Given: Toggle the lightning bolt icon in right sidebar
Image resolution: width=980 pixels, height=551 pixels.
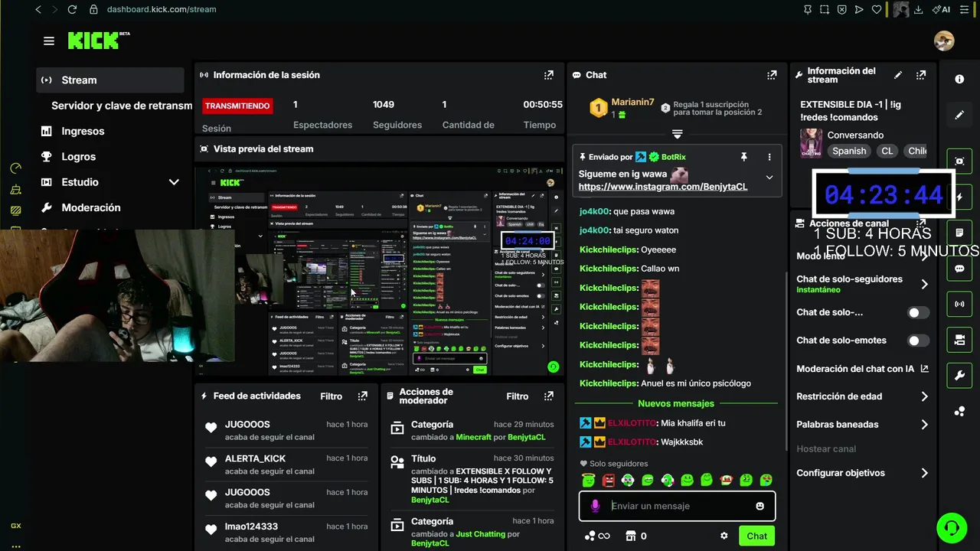Looking at the screenshot, I should click(959, 197).
